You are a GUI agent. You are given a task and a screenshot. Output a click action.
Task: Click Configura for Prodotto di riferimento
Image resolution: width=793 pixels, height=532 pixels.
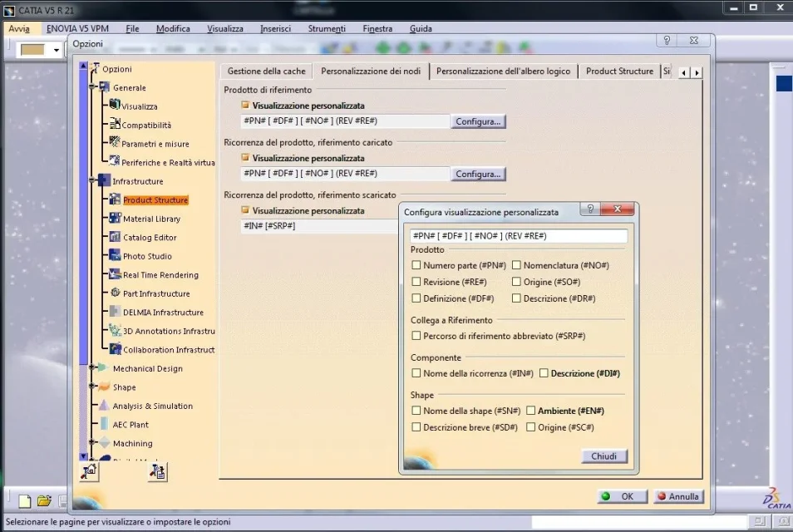(x=478, y=121)
